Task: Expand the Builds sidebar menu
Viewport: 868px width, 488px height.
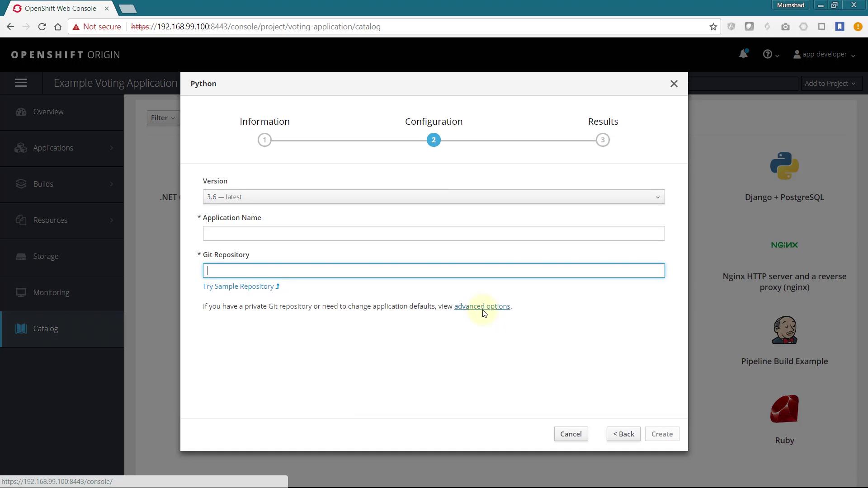Action: [62, 184]
